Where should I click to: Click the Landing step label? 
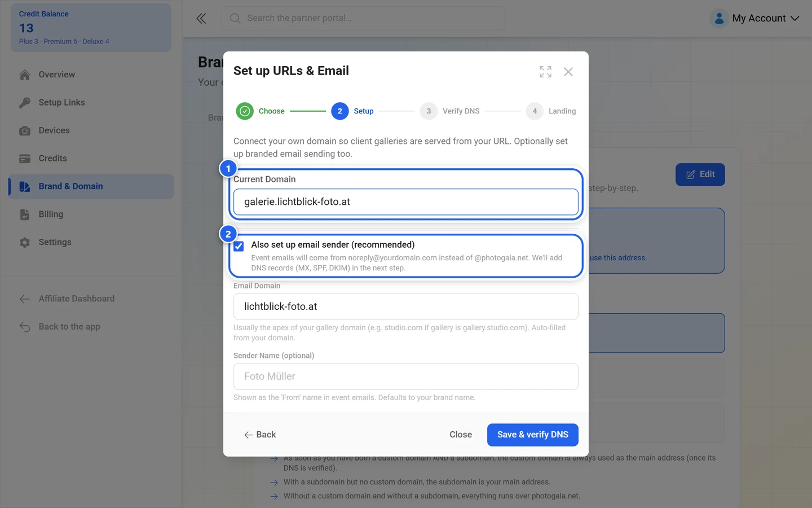coord(562,111)
